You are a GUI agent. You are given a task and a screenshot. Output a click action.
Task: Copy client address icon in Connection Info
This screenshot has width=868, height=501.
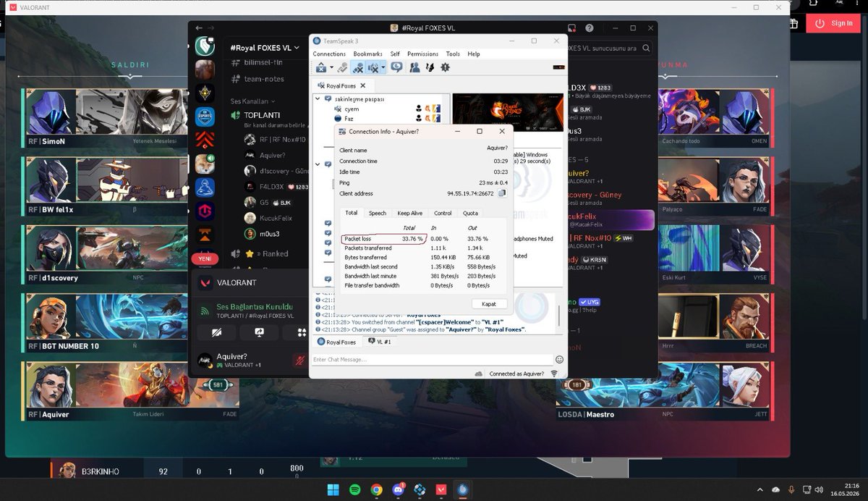502,193
